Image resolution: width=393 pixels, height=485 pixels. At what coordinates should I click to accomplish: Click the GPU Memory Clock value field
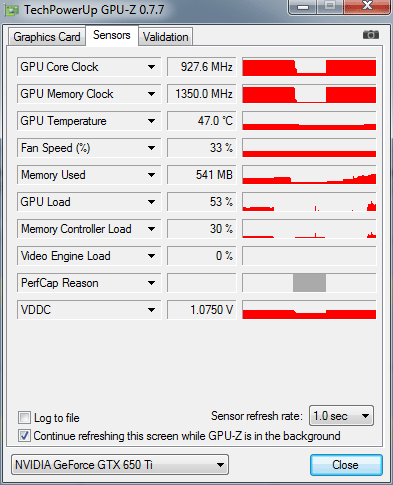click(x=202, y=94)
